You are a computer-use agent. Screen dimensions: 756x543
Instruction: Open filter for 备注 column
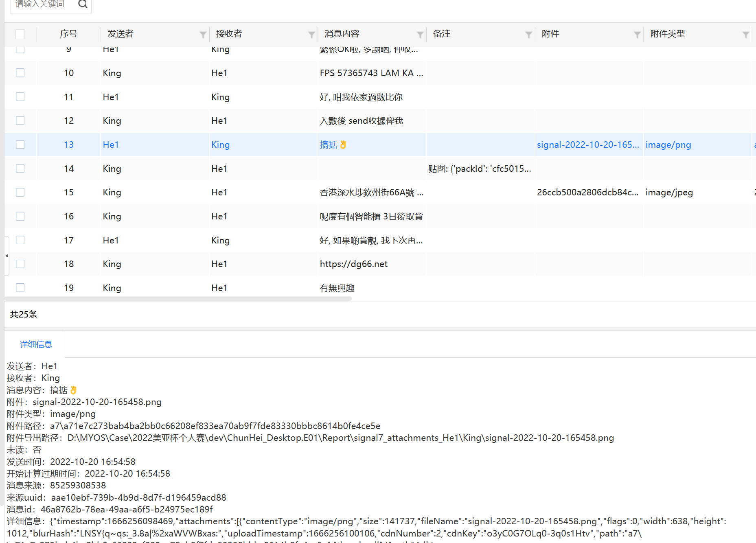pos(528,35)
